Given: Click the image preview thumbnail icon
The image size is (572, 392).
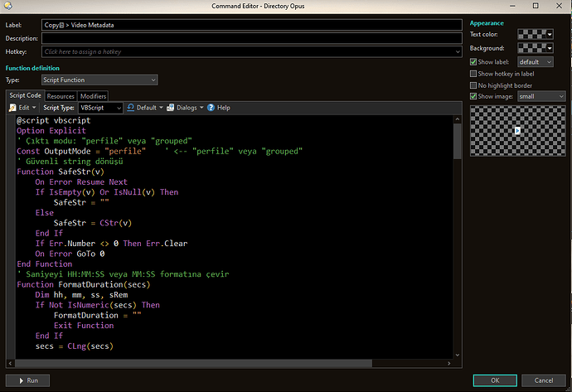Looking at the screenshot, I should 518,131.
